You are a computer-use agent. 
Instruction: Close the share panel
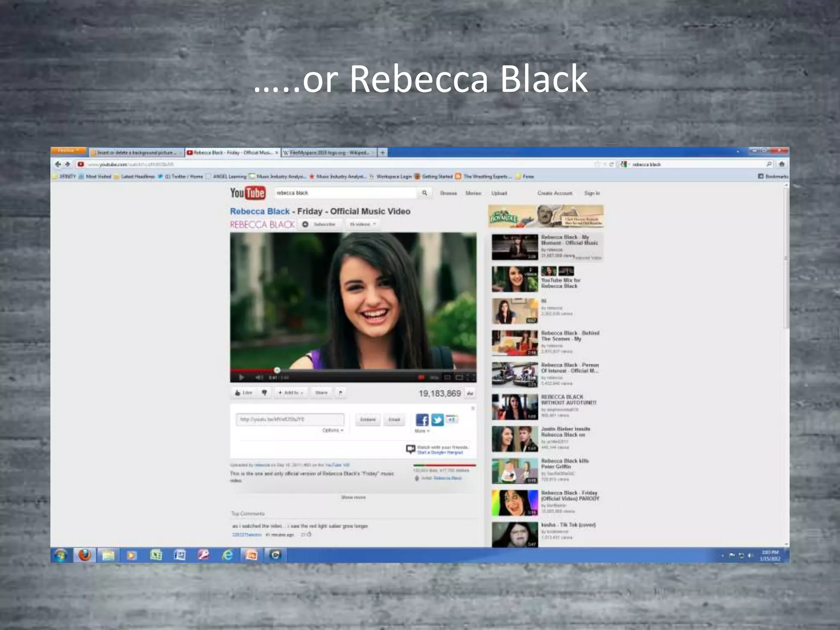[x=472, y=408]
